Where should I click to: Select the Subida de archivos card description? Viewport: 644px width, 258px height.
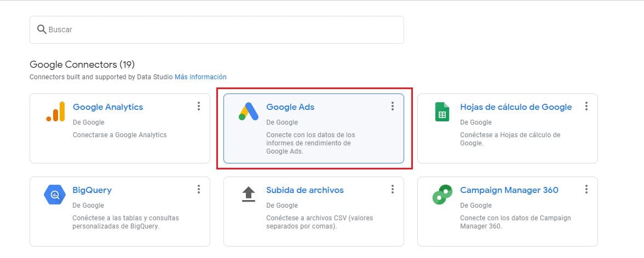click(320, 222)
